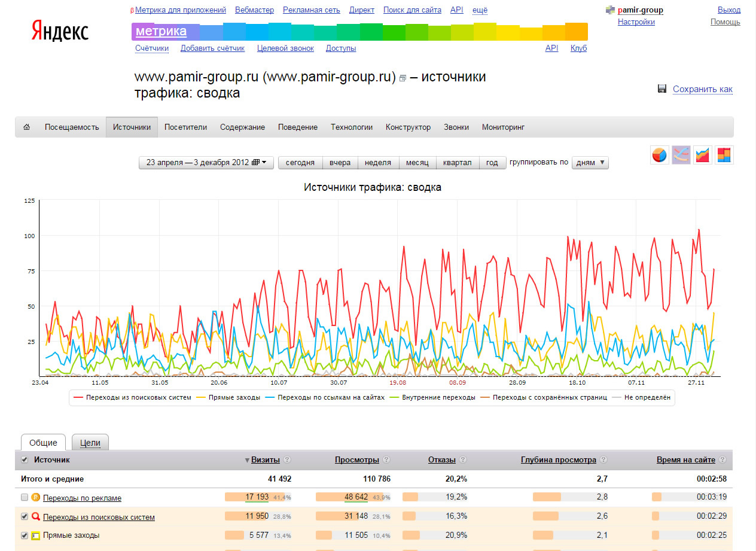
Task: Click the Yandex logo
Action: tap(60, 31)
